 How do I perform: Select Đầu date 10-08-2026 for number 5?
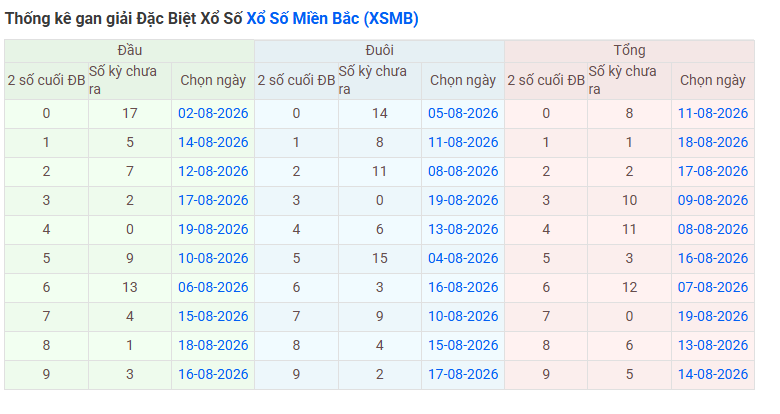pos(213,258)
